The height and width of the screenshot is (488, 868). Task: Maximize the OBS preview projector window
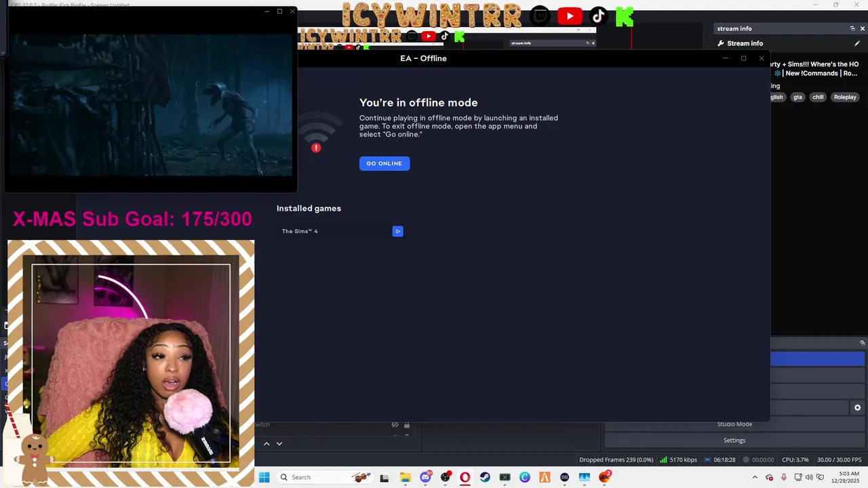click(279, 12)
